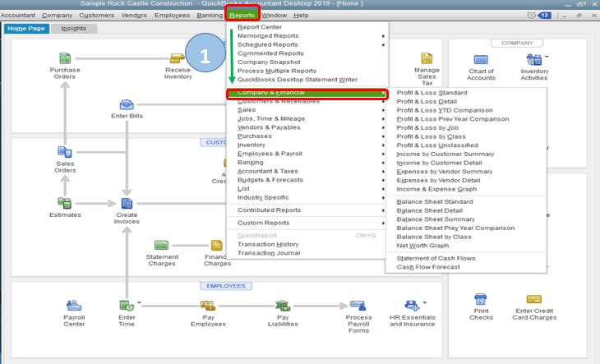Screen dimensions: 600x364
Task: Expand Inventory reports submenu arrow
Action: click(x=383, y=145)
